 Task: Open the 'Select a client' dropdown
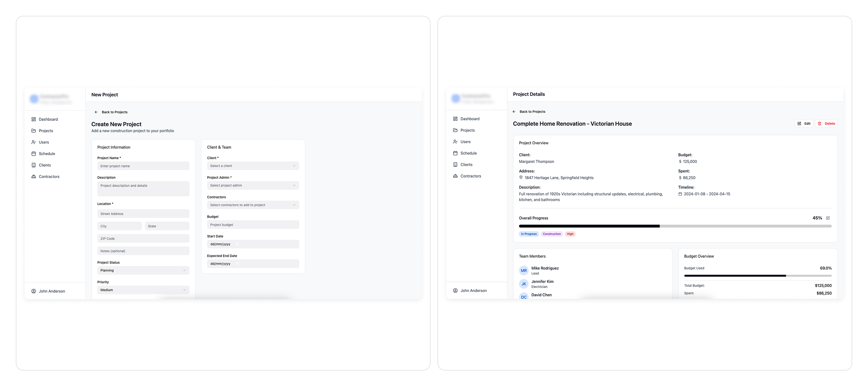click(x=253, y=166)
